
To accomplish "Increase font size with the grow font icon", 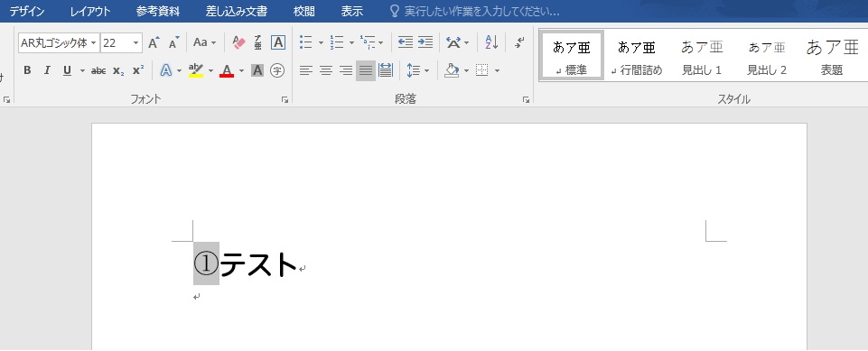I will point(154,42).
